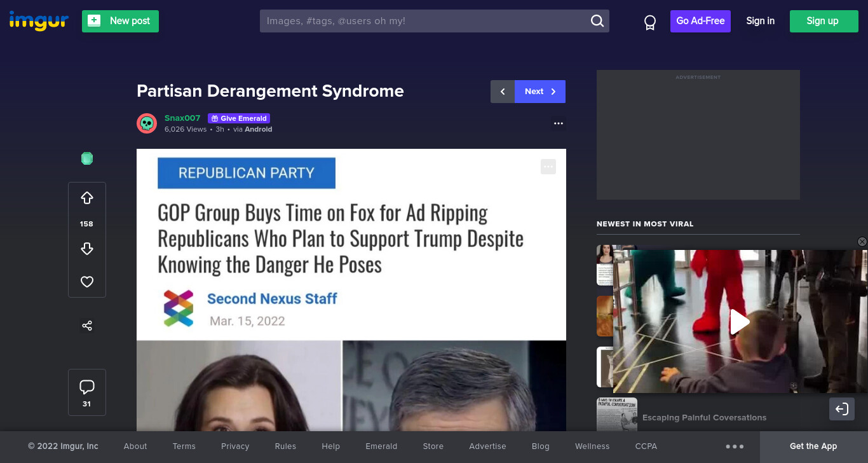
Task: Go to the previous post arrow
Action: (503, 92)
